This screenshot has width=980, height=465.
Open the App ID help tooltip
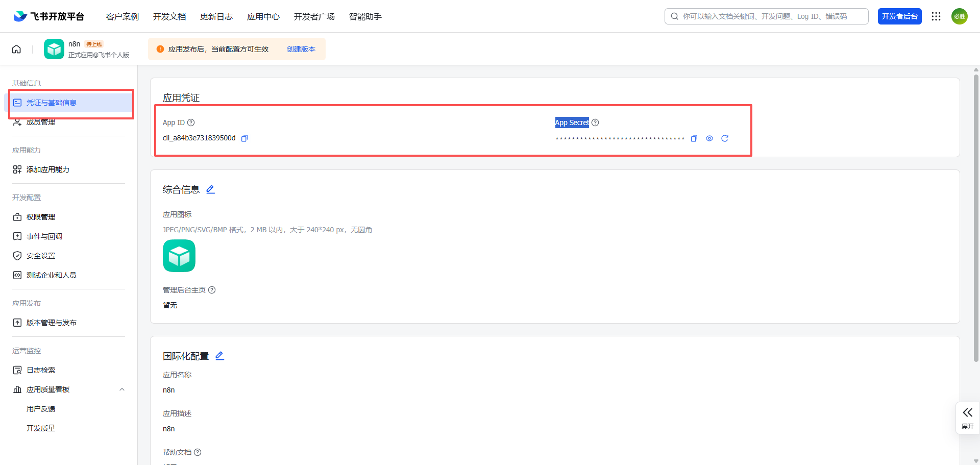point(191,123)
